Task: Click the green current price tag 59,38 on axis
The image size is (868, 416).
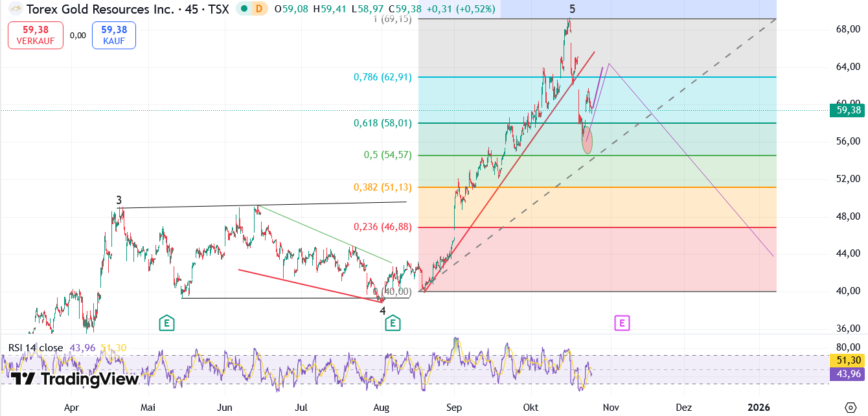Action: [x=849, y=111]
